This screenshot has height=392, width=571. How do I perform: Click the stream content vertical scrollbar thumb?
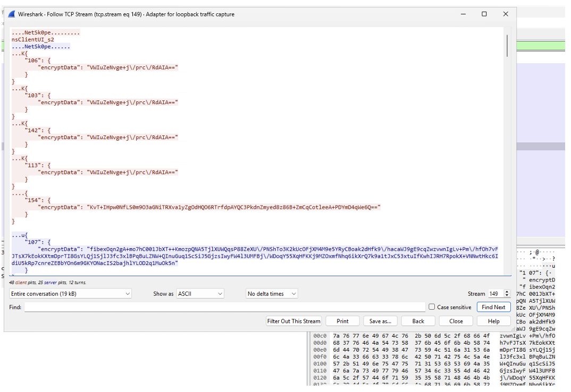507,46
